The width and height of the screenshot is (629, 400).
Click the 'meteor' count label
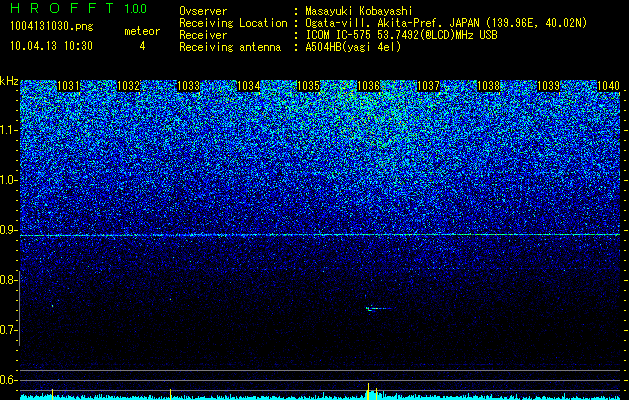[x=142, y=31]
